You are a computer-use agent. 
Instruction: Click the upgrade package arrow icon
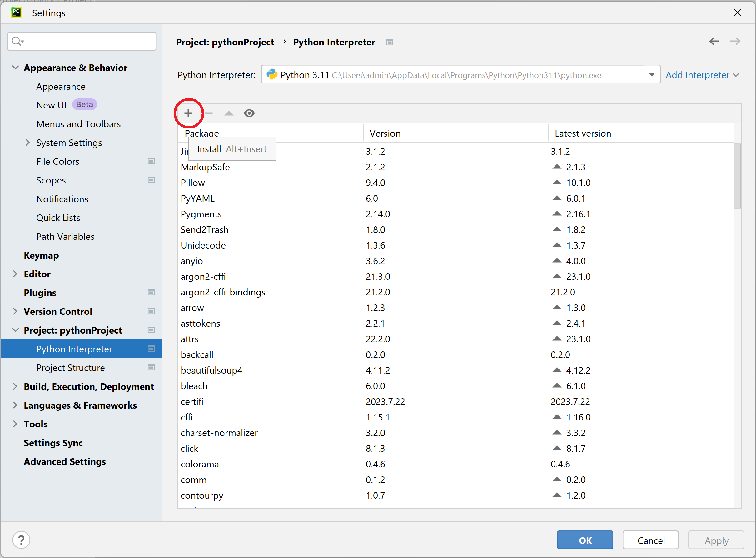point(229,113)
